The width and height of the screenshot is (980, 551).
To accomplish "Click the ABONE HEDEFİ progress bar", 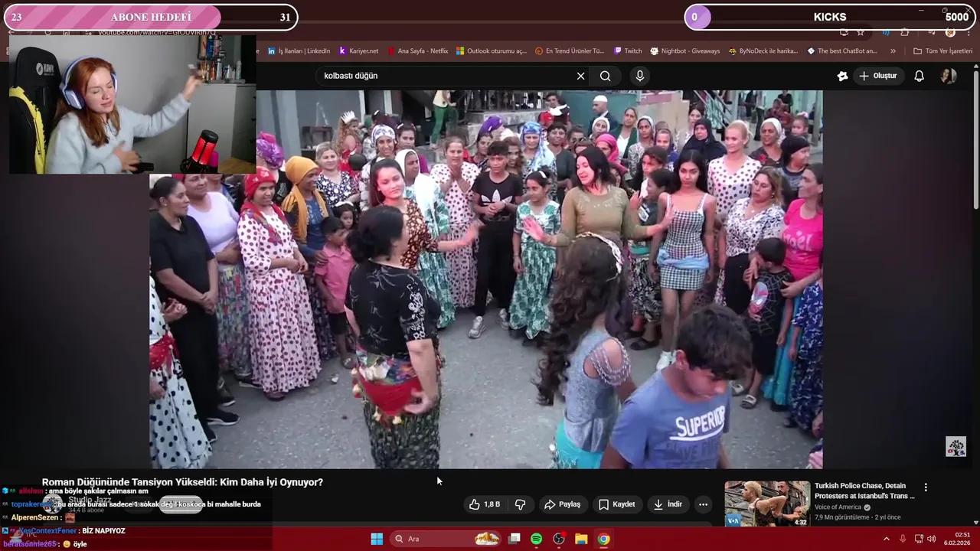I will click(151, 17).
